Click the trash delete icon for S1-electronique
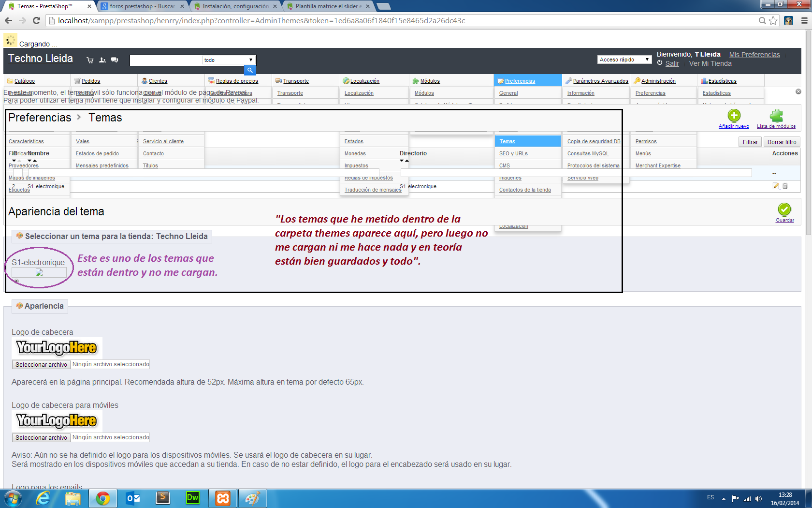This screenshot has width=812, height=508. pos(785,186)
